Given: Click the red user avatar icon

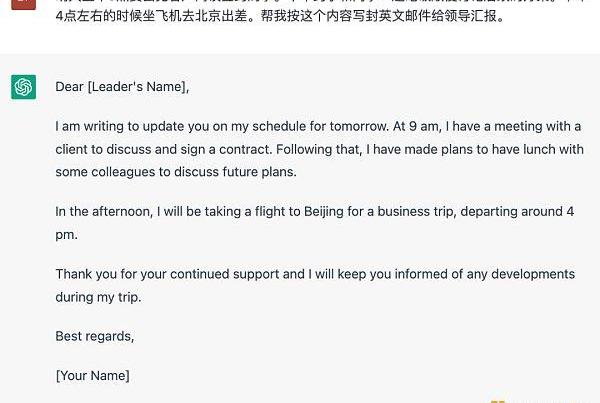Looking at the screenshot, I should (24, 4).
